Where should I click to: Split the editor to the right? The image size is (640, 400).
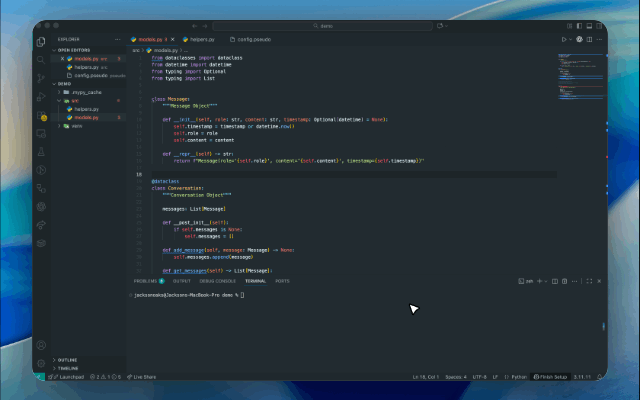click(x=589, y=40)
